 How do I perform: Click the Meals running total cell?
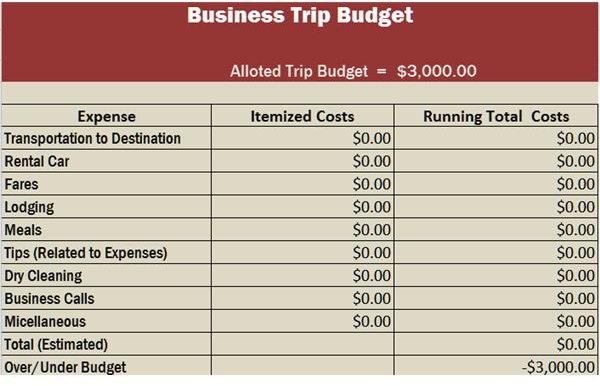click(x=496, y=230)
